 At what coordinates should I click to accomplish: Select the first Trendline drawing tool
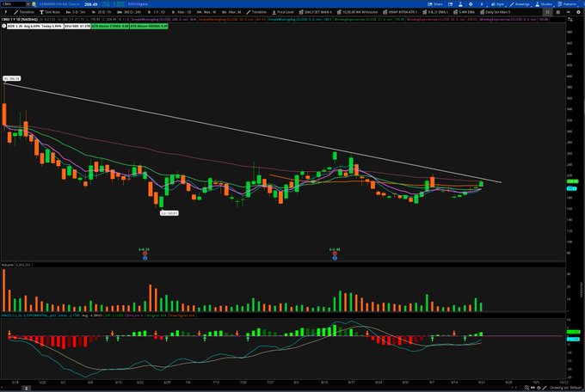click(24, 12)
